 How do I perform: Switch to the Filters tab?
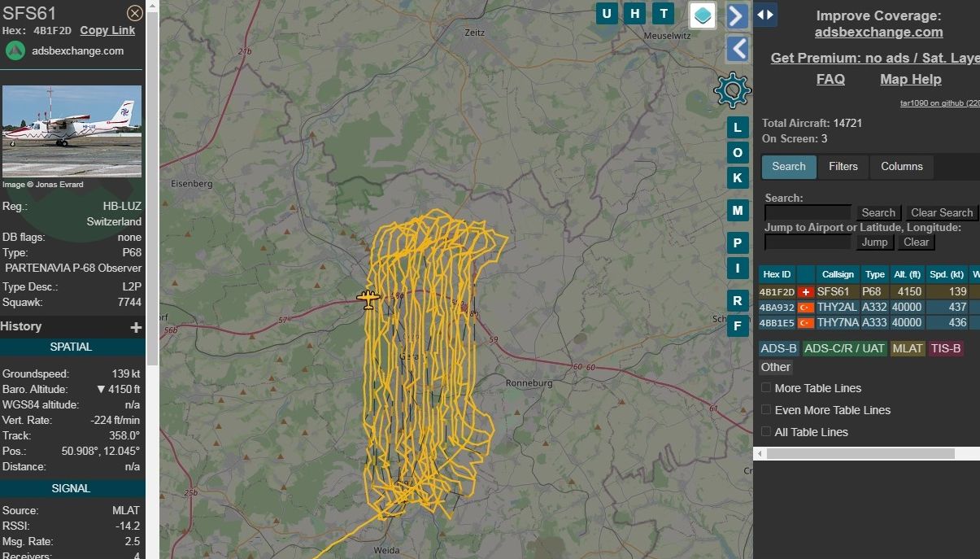point(843,167)
